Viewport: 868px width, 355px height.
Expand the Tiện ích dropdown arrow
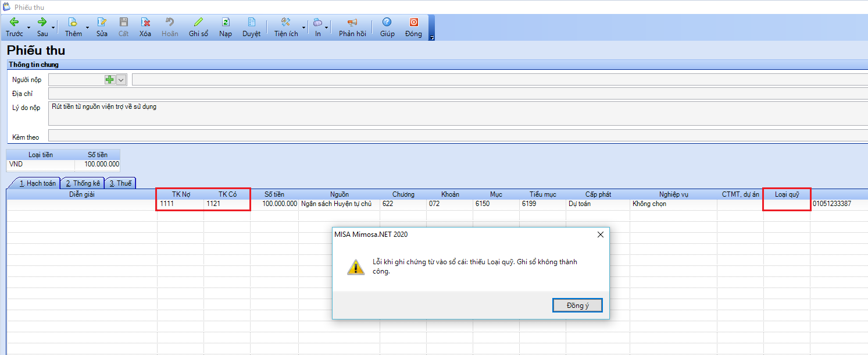303,28
